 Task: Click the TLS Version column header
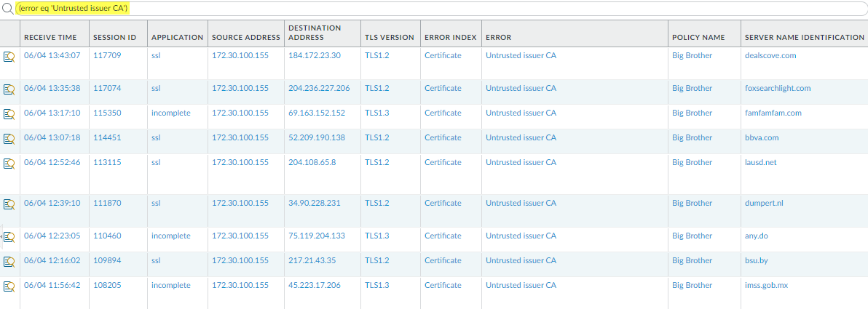tap(389, 37)
